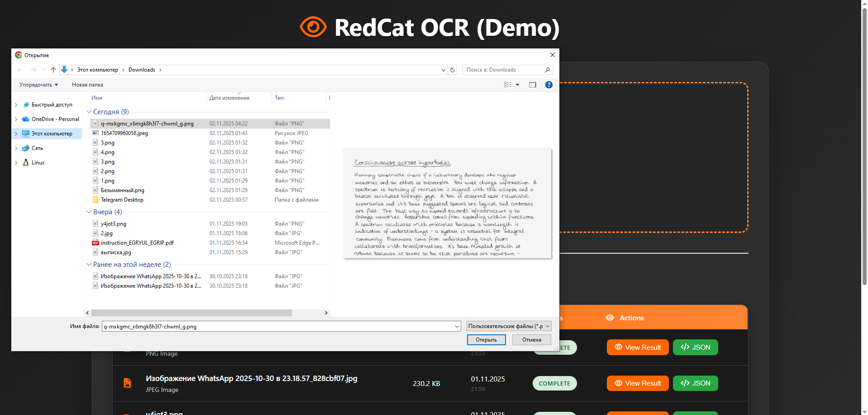Viewport: 868px width, 415px height.
Task: Click the back navigation arrow in the dialog
Action: (x=20, y=70)
